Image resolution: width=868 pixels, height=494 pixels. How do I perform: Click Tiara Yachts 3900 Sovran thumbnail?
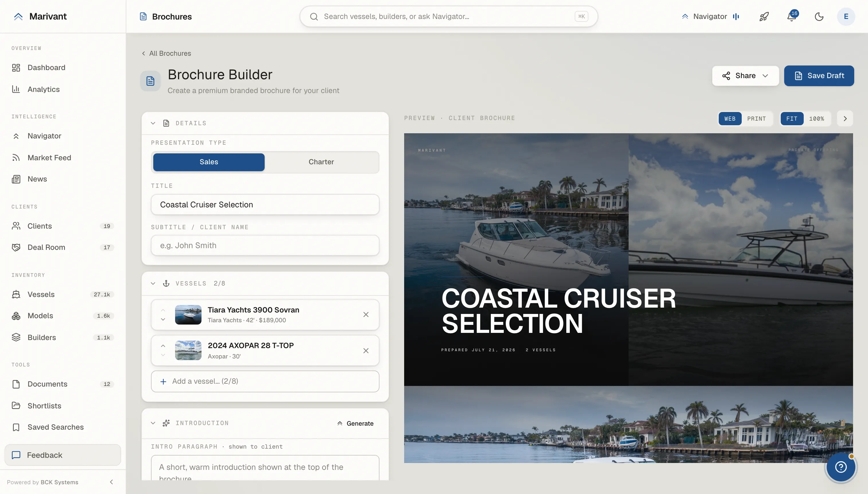188,314
